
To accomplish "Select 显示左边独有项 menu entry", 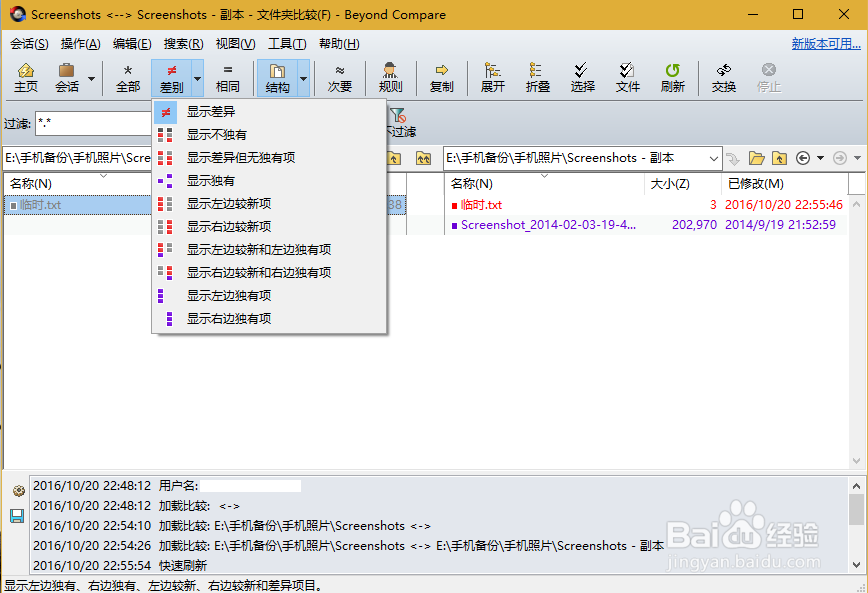I will tap(269, 296).
